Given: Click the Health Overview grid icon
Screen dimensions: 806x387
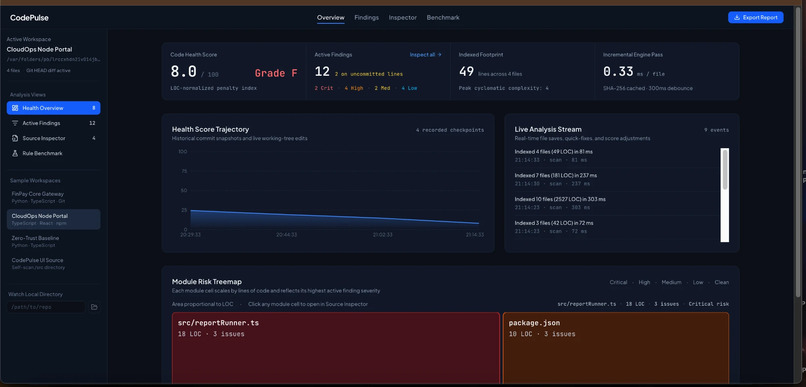Looking at the screenshot, I should (x=15, y=108).
